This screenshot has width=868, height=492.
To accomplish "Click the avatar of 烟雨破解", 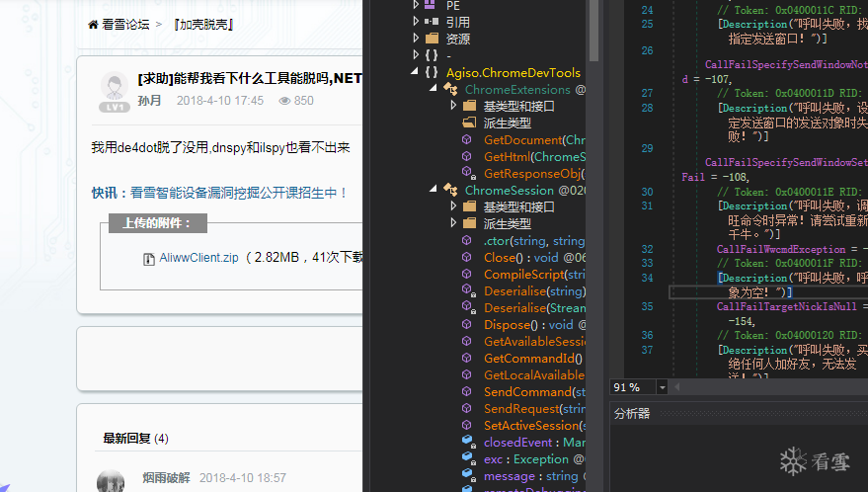I will click(111, 481).
